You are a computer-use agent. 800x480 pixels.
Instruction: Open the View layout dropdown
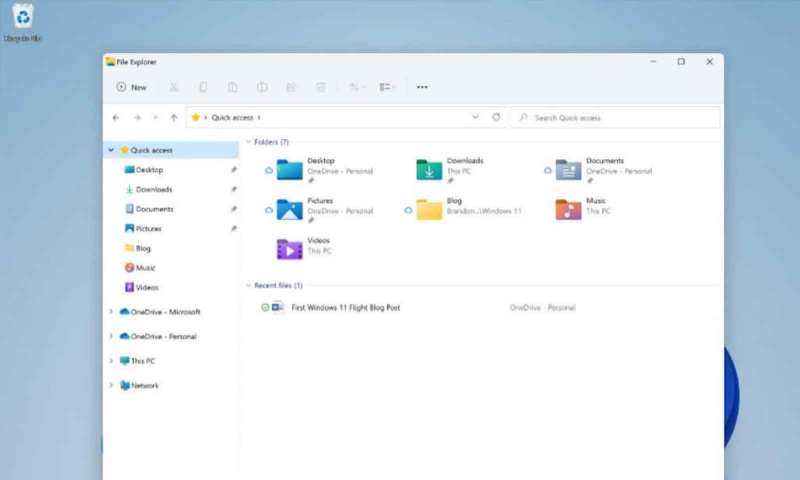click(387, 87)
